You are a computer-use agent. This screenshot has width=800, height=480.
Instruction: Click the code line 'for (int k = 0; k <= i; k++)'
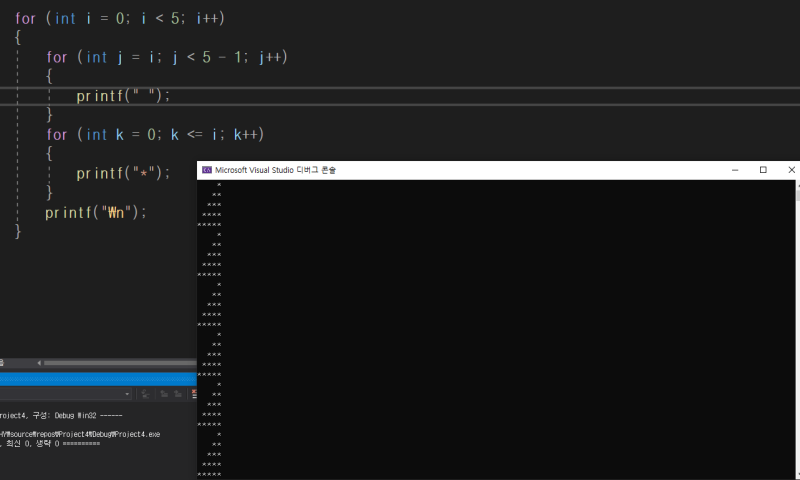click(x=155, y=135)
